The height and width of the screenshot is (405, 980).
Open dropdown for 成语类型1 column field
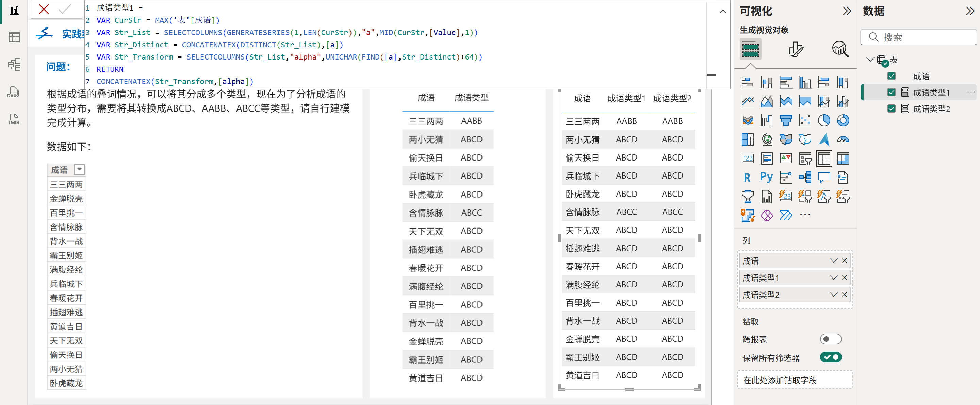click(x=833, y=277)
